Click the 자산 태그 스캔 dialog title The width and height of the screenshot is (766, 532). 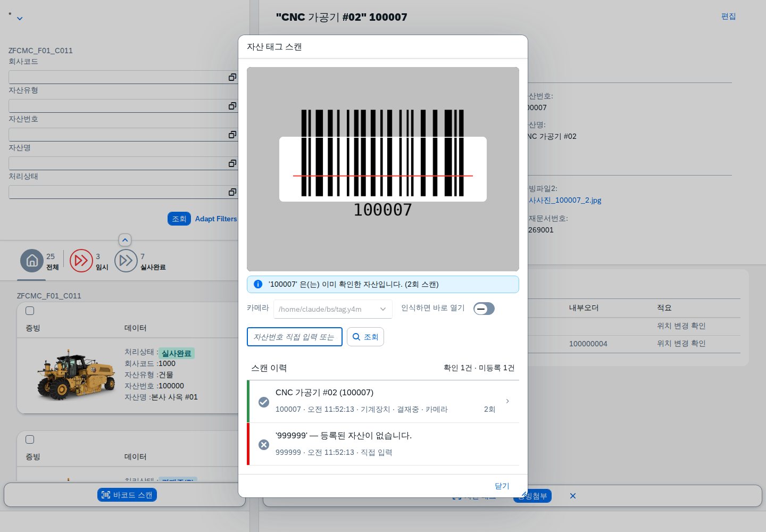pos(274,47)
